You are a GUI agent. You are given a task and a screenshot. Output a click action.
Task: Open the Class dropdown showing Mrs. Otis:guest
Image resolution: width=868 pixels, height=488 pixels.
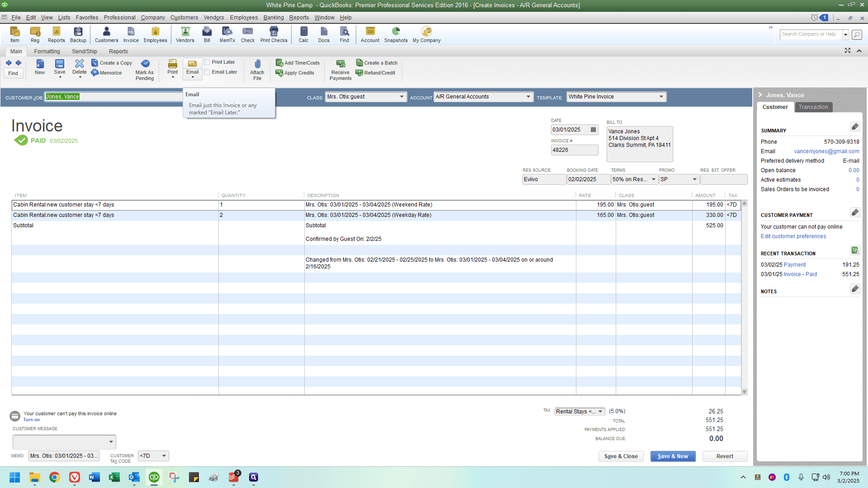pos(402,97)
